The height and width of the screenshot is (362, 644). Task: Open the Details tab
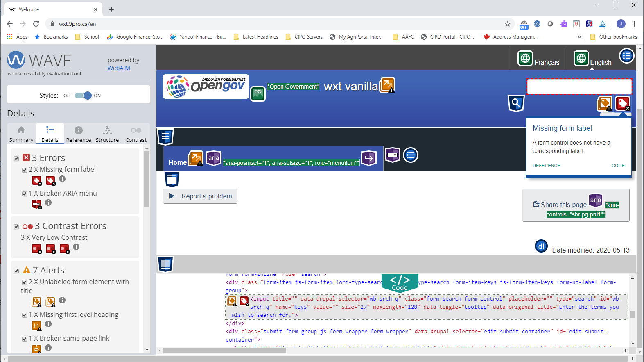coord(50,134)
